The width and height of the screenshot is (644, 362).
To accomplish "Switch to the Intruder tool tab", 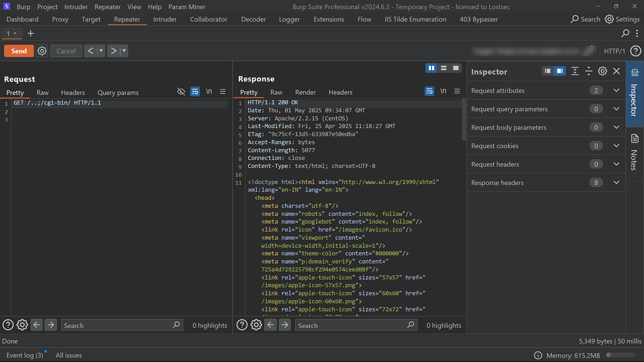I will pyautogui.click(x=165, y=19).
